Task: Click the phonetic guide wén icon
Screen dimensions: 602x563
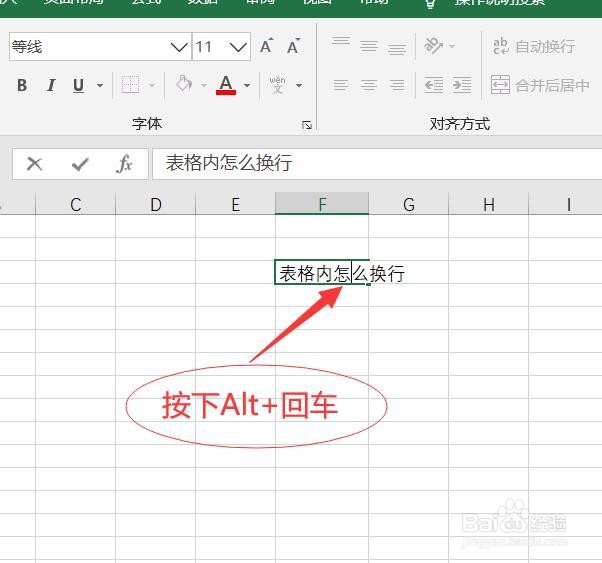Action: (x=277, y=84)
